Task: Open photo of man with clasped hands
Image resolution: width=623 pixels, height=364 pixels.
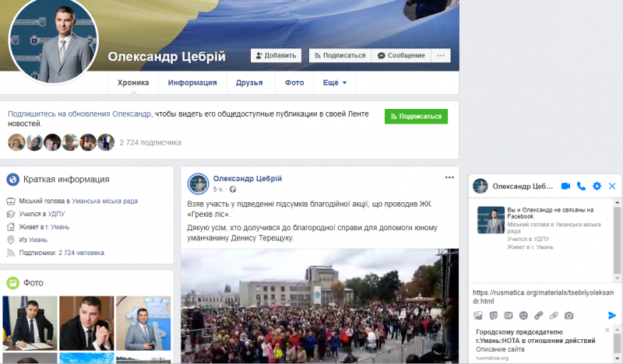Action: [86, 323]
